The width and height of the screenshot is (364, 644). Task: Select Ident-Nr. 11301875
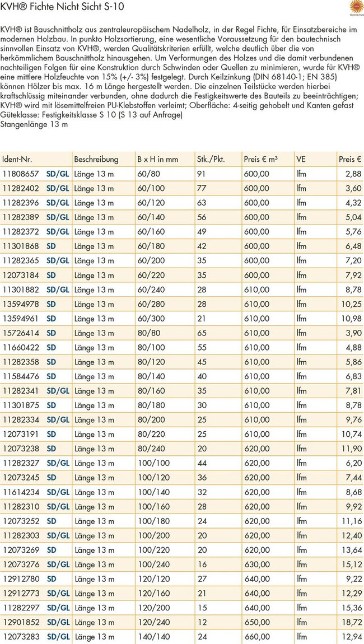point(21,405)
